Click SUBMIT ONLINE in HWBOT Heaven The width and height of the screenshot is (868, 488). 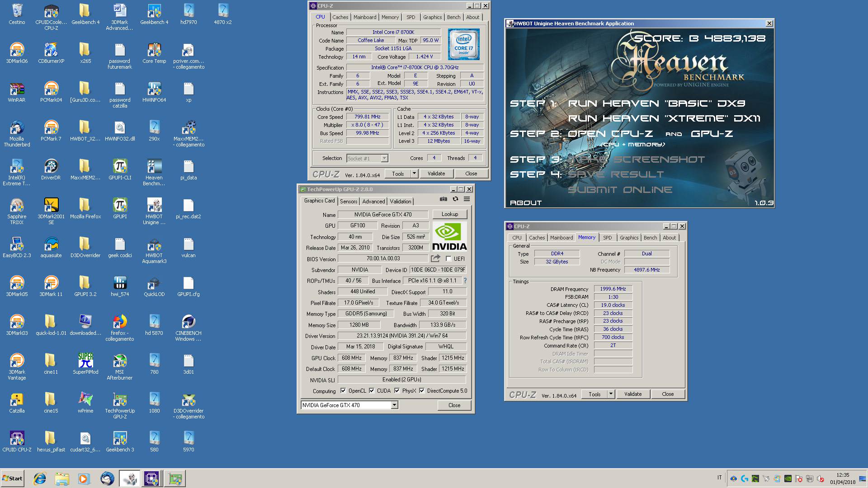620,190
